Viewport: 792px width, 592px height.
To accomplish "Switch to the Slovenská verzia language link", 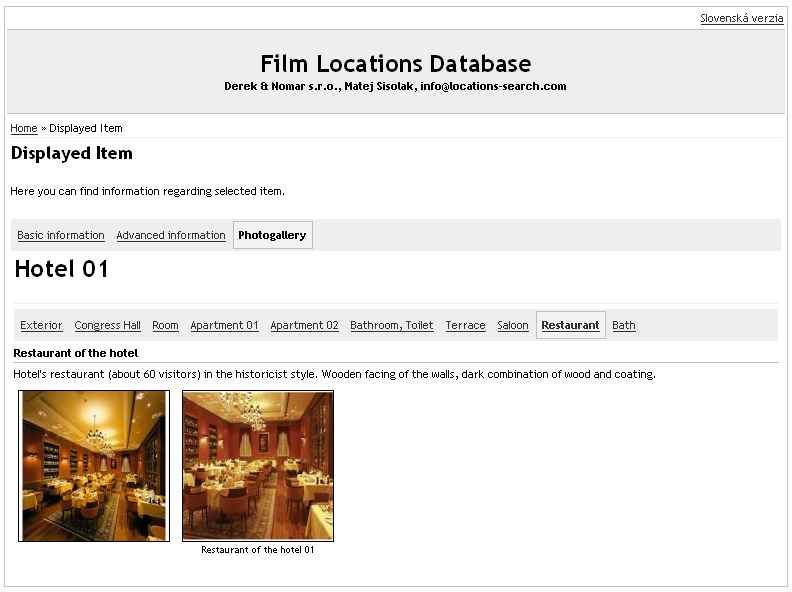I will click(x=741, y=18).
